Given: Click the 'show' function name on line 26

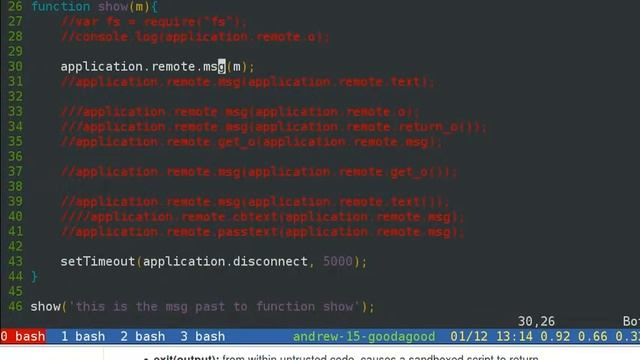Looking at the screenshot, I should [113, 7].
